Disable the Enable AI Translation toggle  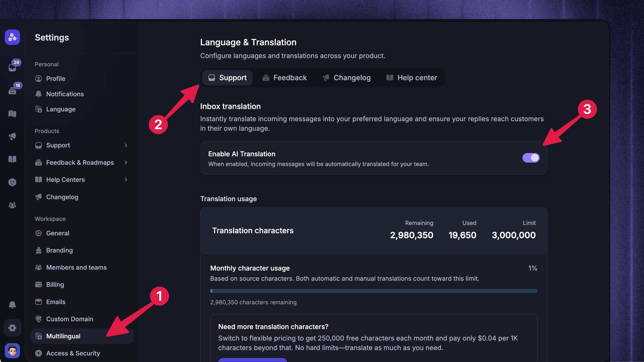pos(531,158)
